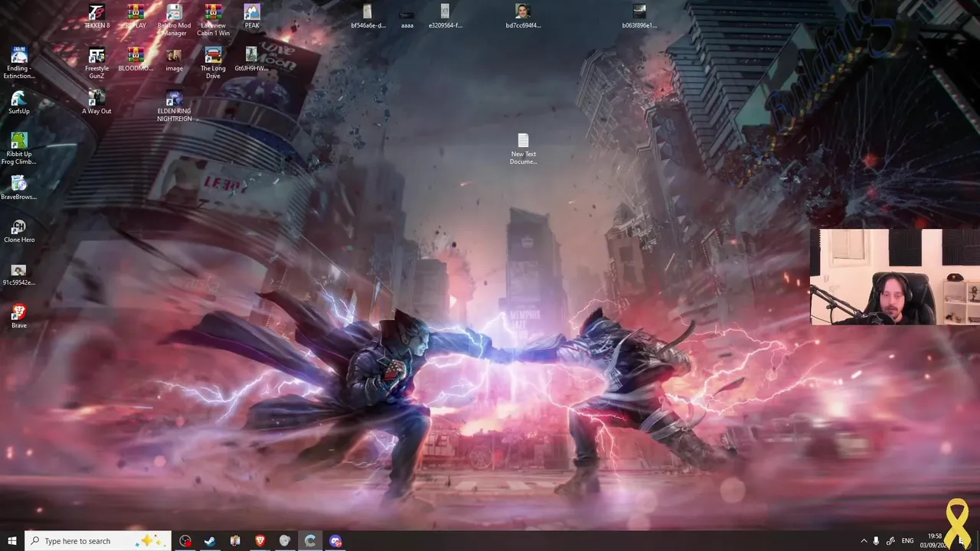Open Steam from the taskbar

click(x=209, y=541)
